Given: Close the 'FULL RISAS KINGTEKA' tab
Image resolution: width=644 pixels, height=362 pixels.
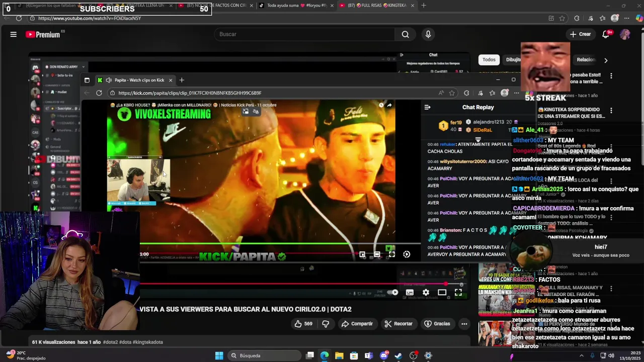Looking at the screenshot, I should 413,6.
